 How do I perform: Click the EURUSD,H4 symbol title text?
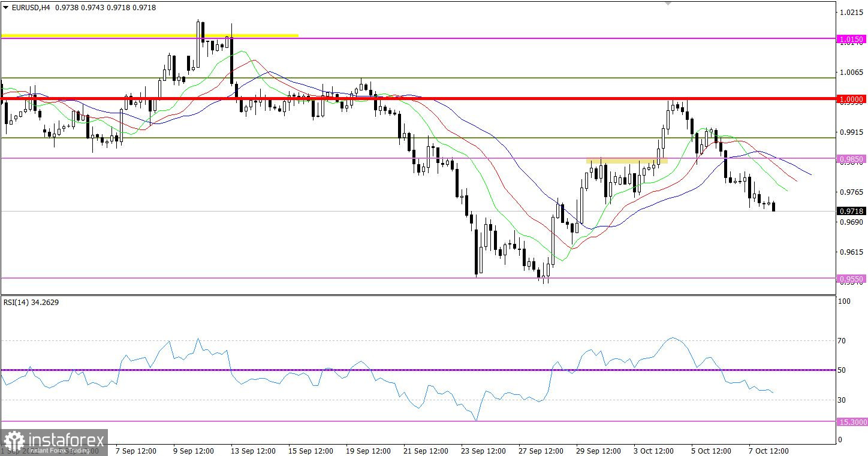(30, 7)
